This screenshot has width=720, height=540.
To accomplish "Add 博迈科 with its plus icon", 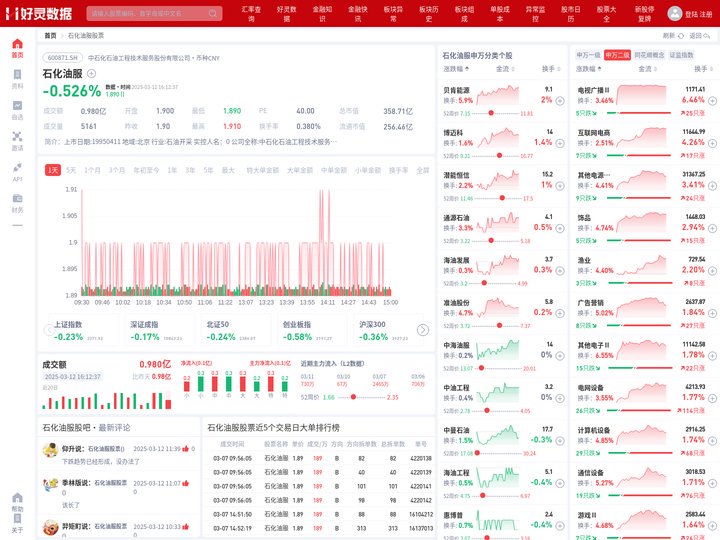I will [560, 143].
